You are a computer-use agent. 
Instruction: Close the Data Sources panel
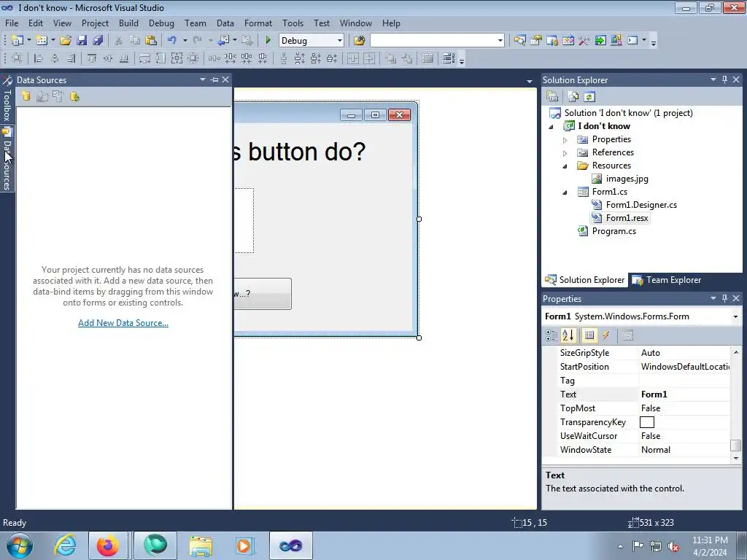225,79
